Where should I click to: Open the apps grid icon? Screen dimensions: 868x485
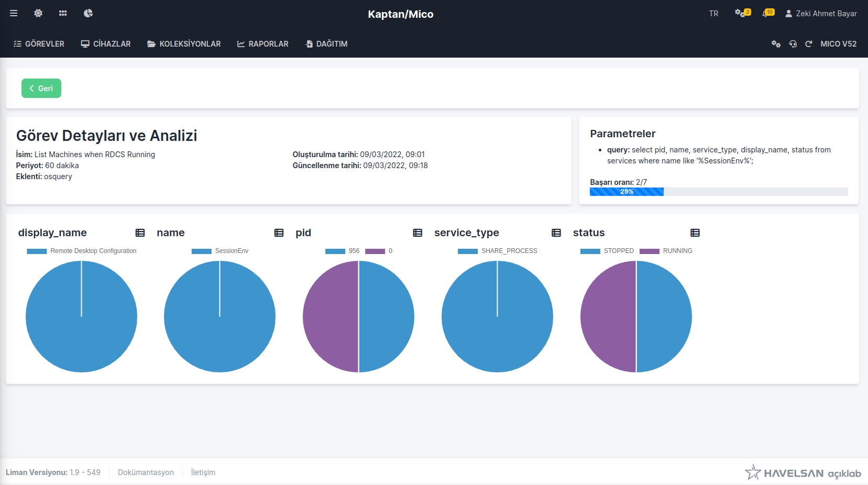pyautogui.click(x=63, y=13)
